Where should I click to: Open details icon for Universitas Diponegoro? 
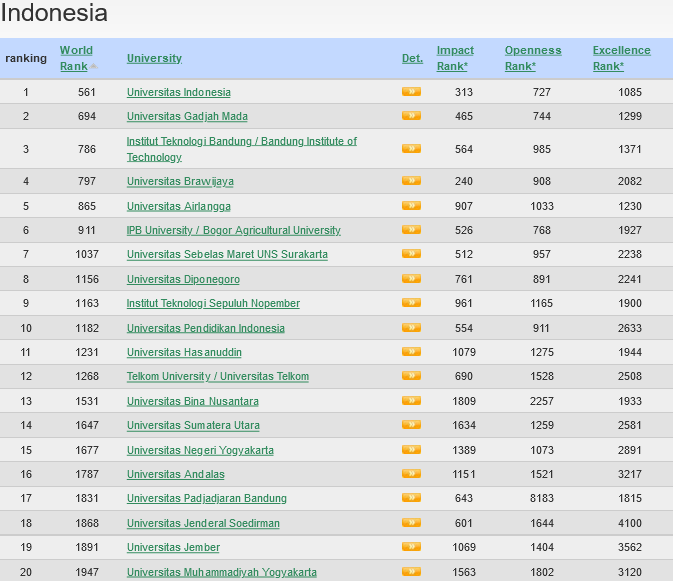(411, 278)
